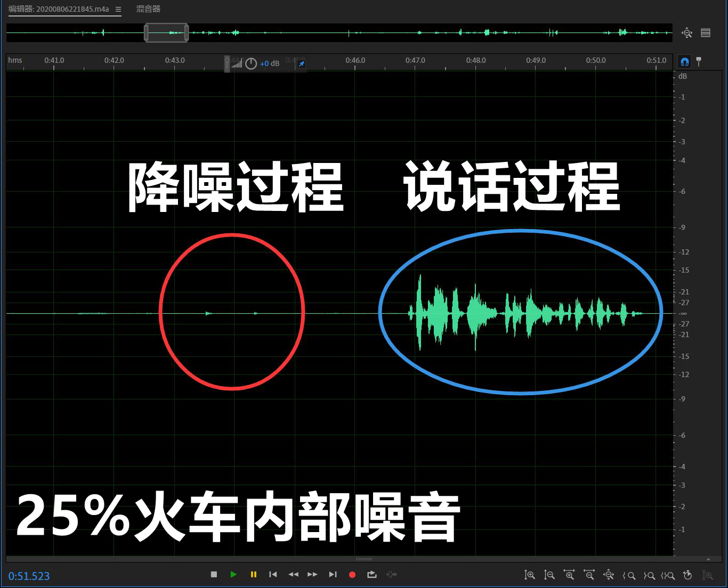The height and width of the screenshot is (588, 728).
Task: Click the horizontal Zoom In icon
Action: pos(569,575)
